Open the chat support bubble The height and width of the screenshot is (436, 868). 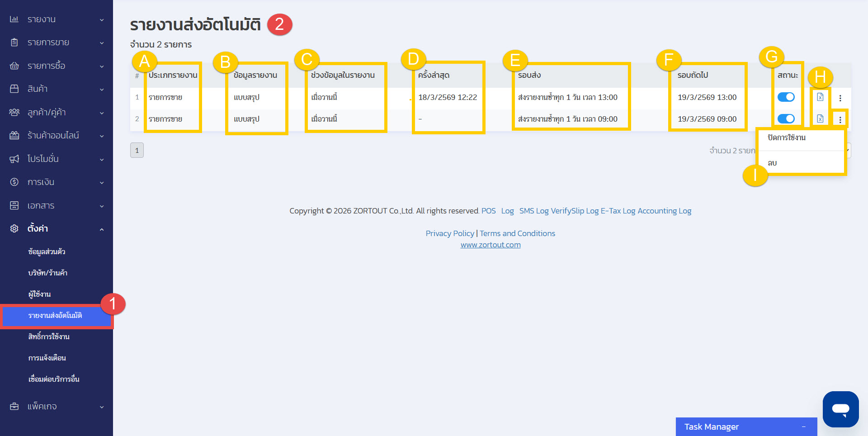click(x=840, y=409)
